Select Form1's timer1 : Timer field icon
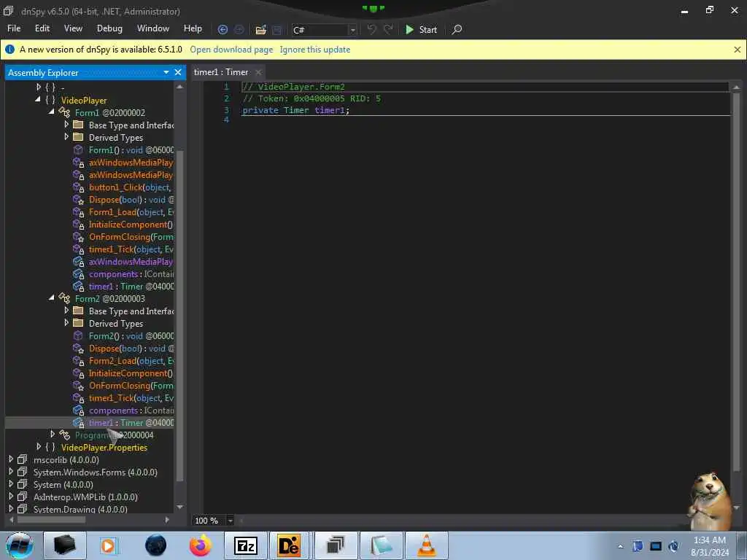 (x=78, y=286)
